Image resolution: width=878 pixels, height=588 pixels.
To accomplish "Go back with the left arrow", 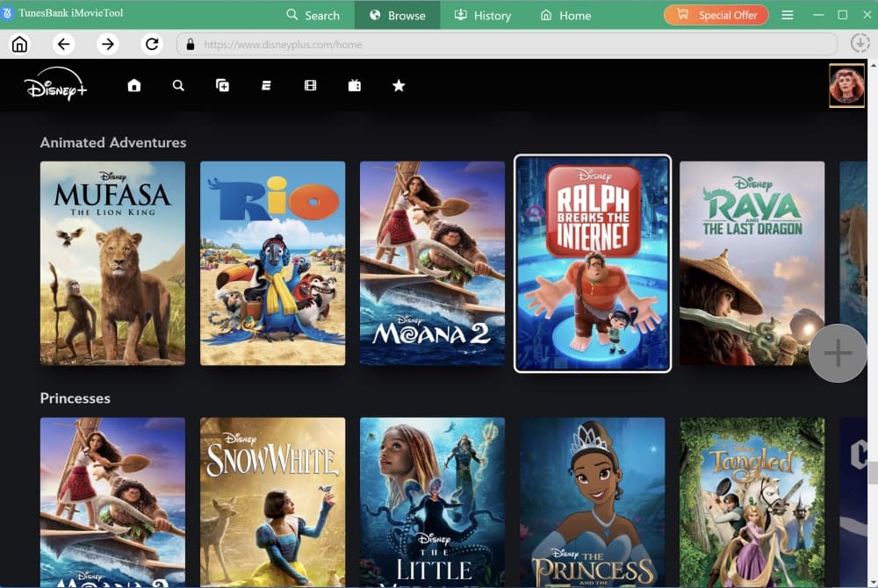I will click(64, 44).
